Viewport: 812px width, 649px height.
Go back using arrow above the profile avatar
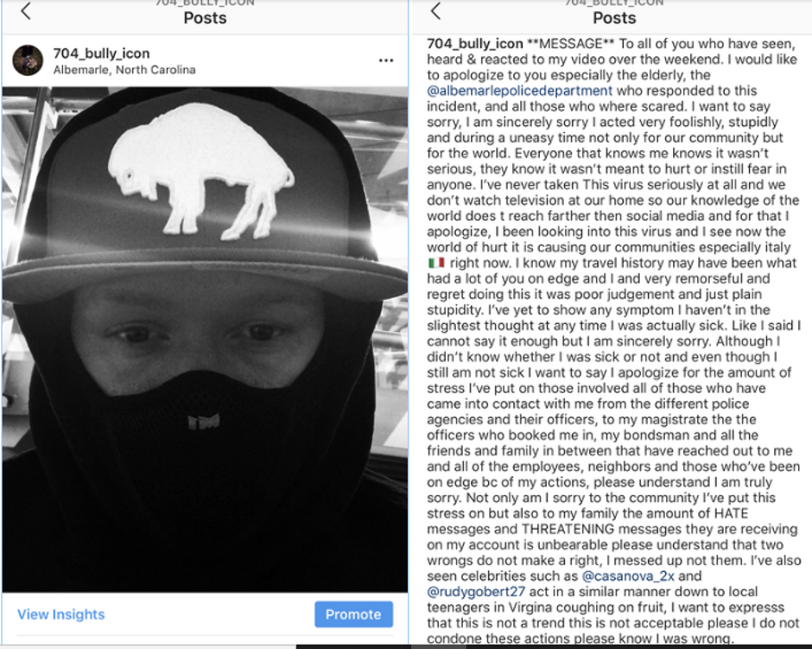tap(26, 11)
